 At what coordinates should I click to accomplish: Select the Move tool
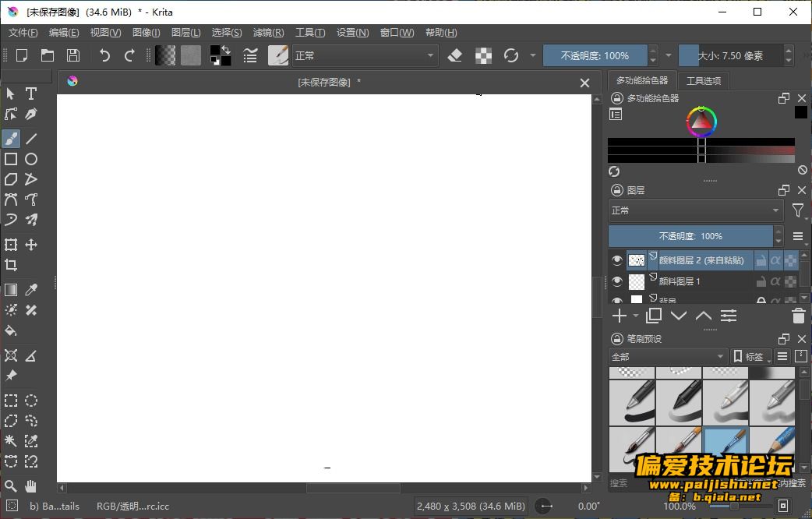[31, 245]
